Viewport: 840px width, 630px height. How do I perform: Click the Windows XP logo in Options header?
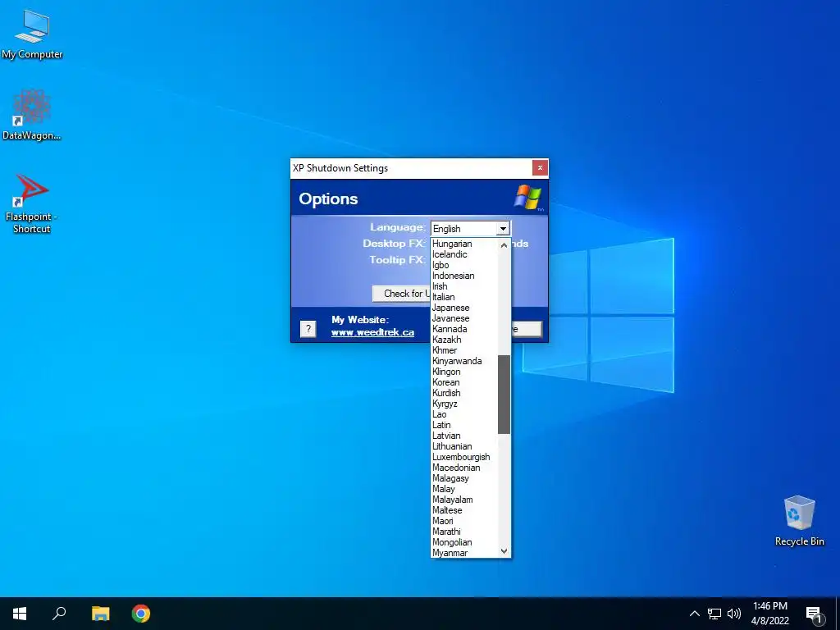(x=527, y=197)
